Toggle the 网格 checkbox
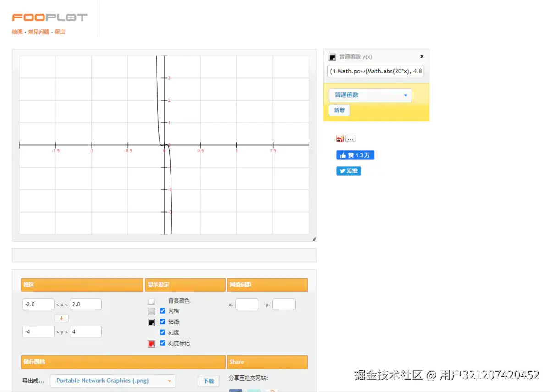 coord(162,311)
